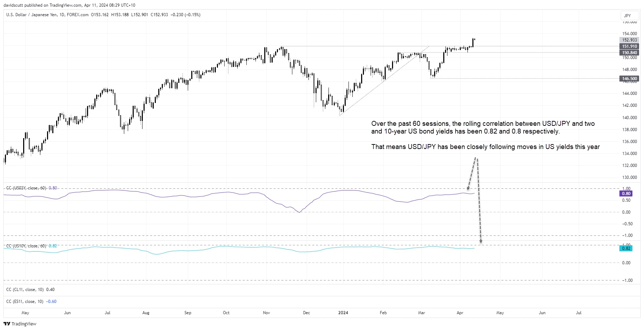Click the ES1! correlation value -0.60
Viewport: 644px width, 330px height.
[51, 302]
